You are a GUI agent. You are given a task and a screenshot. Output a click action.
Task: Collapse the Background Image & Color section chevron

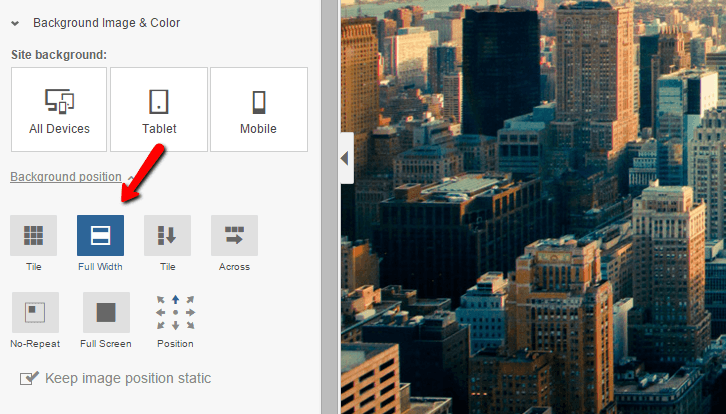tap(15, 23)
